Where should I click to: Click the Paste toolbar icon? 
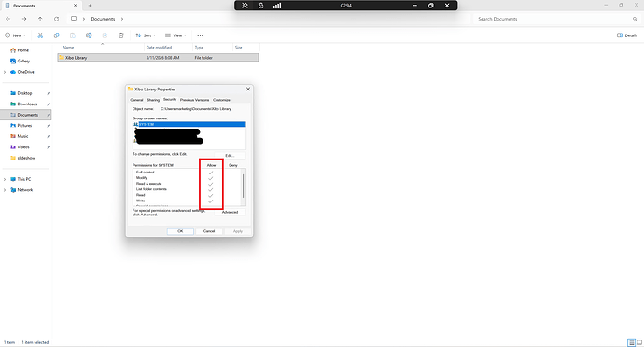pyautogui.click(x=73, y=35)
